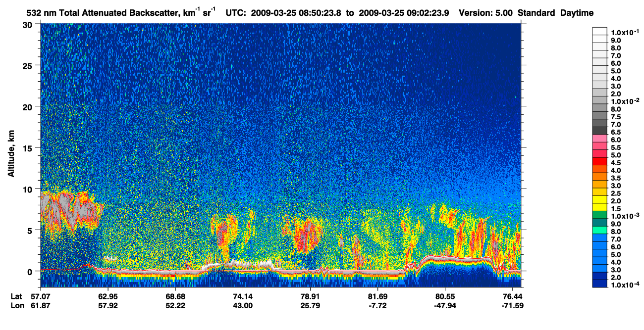Click the yellow-orange 2.5 legend swatch
Screen dimensions: 644x330
click(x=599, y=192)
